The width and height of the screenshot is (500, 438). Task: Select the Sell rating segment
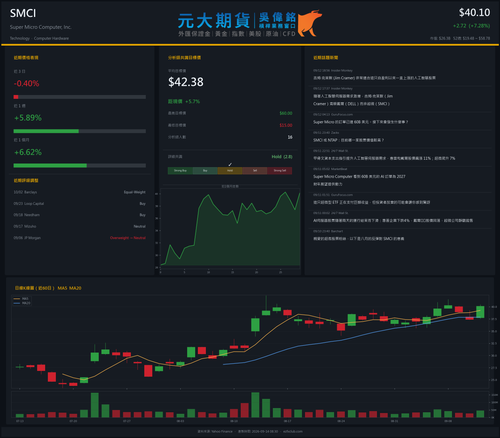coord(255,171)
